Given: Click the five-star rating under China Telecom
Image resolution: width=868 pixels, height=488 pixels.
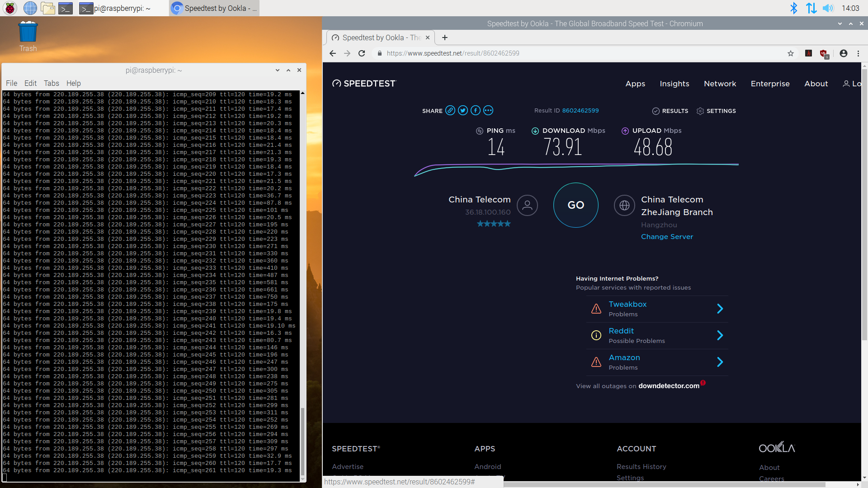Looking at the screenshot, I should pyautogui.click(x=494, y=224).
